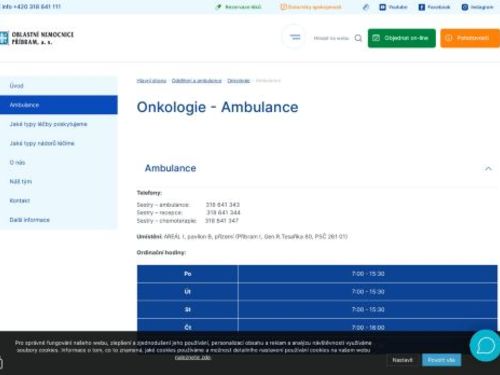Follow the cookie details link in the banner
The width and height of the screenshot is (500, 375).
(193, 357)
